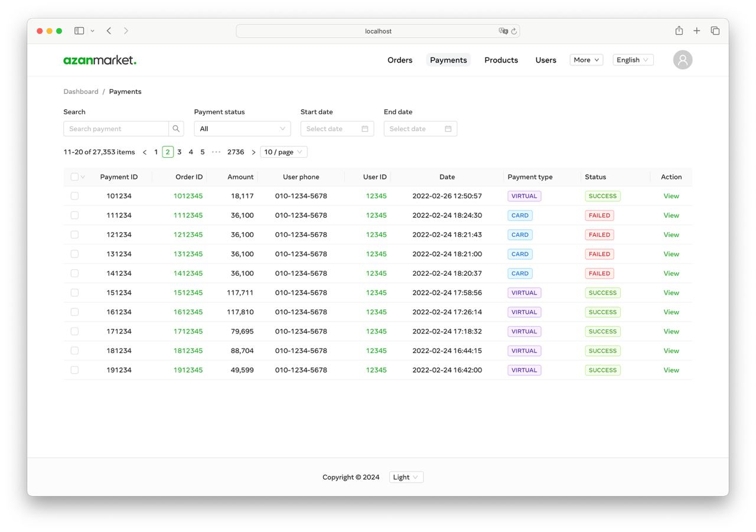
Task: Open the Start date calendar icon
Action: click(365, 128)
